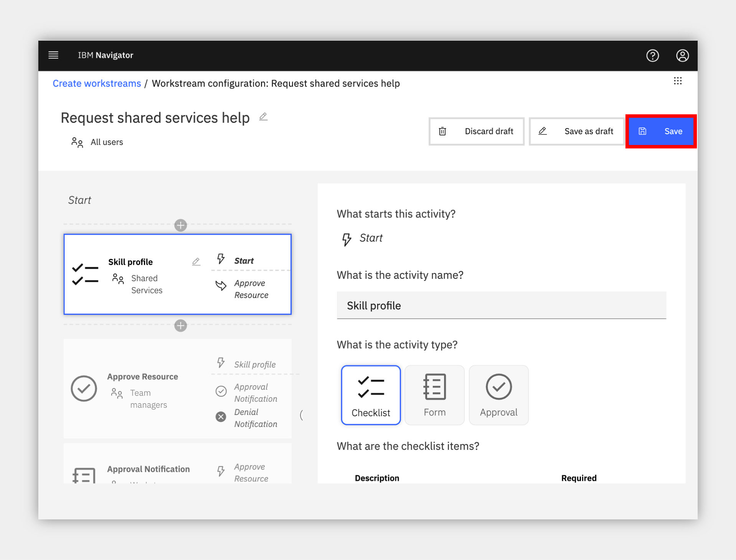736x560 pixels.
Task: Click the 'Required' column header
Action: pyautogui.click(x=579, y=478)
